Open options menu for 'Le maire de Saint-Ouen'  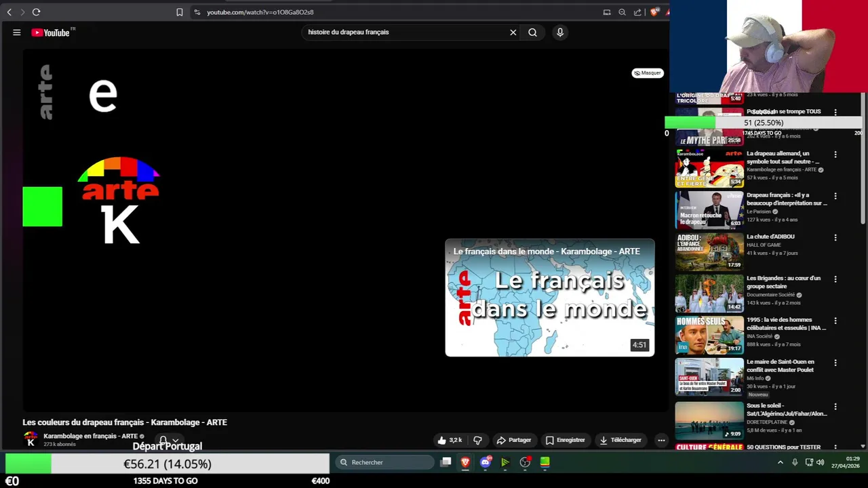835,363
